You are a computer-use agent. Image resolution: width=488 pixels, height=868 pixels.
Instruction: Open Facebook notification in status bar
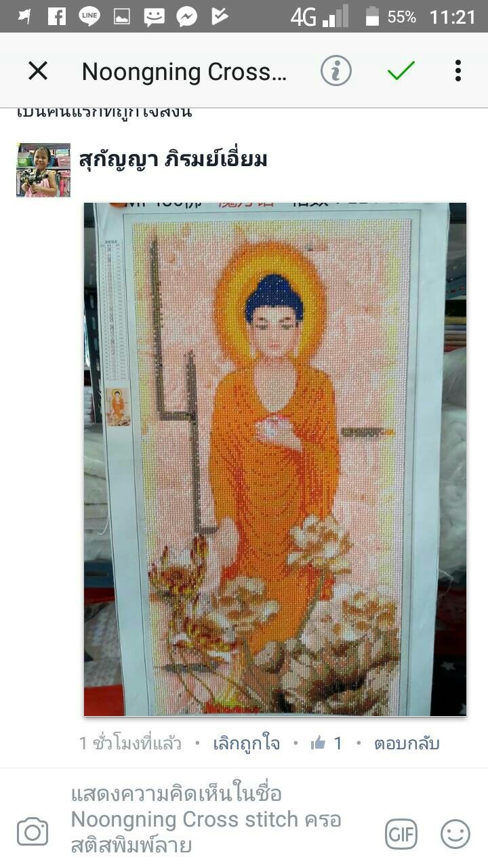tap(57, 16)
